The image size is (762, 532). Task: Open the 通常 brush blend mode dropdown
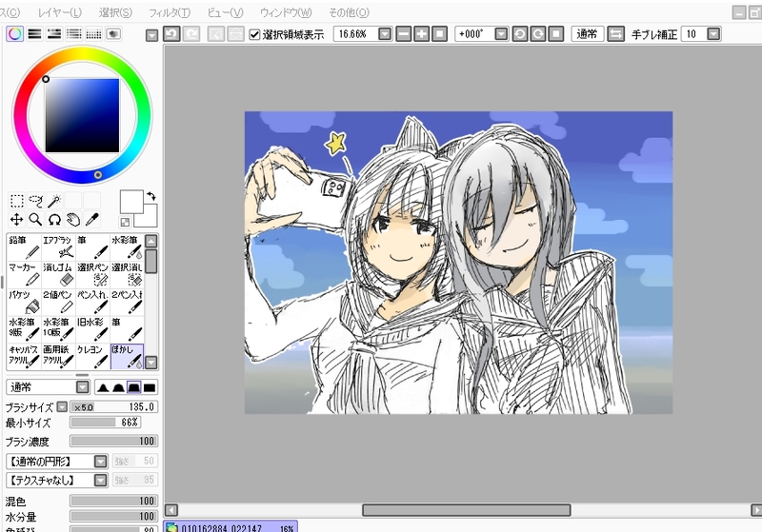coord(83,387)
